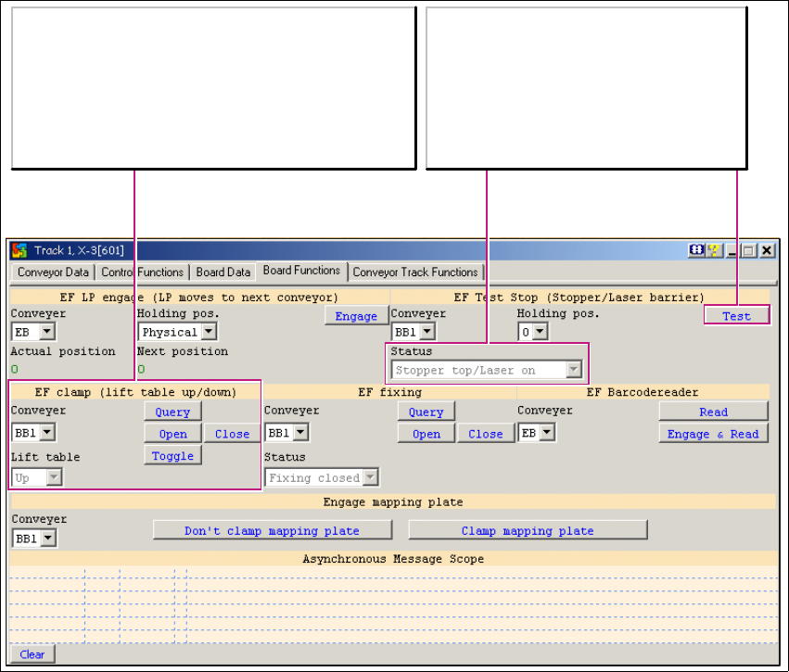Open the Board Data tab
This screenshot has height=672, width=789.
point(223,273)
